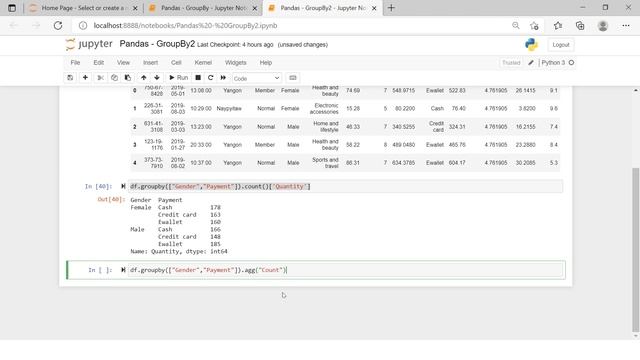This screenshot has width=640, height=360.
Task: Click the 'Name: Quantity, dtype: int64' output line
Action: click(x=179, y=251)
